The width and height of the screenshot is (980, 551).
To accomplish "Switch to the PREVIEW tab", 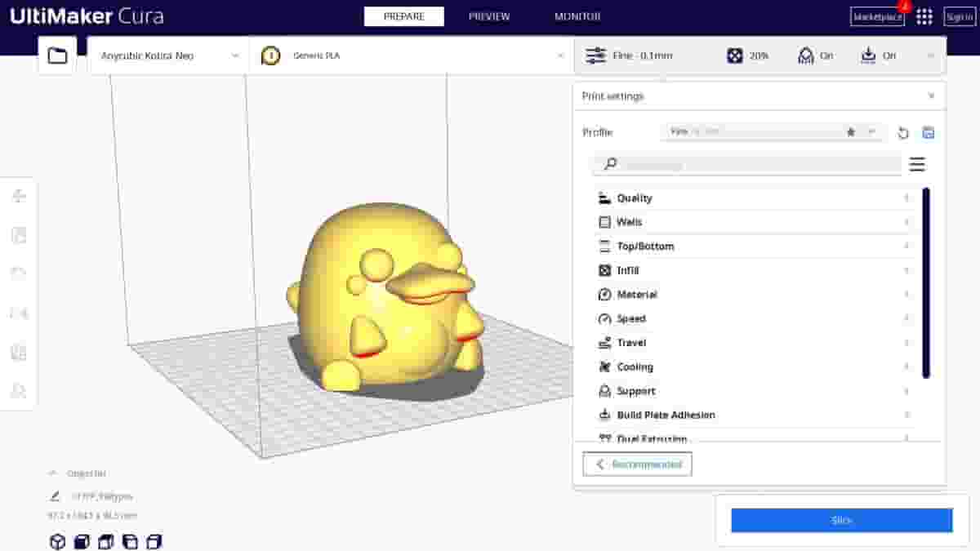I will coord(489,16).
